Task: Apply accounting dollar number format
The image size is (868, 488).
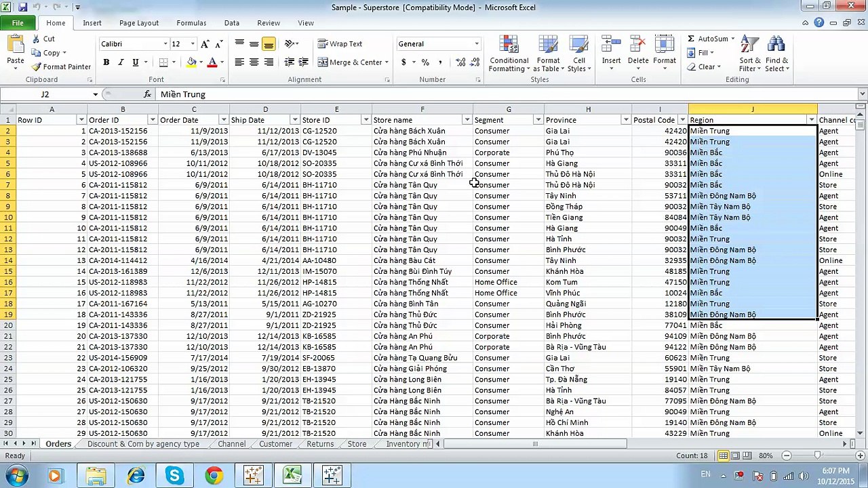Action: click(x=403, y=62)
